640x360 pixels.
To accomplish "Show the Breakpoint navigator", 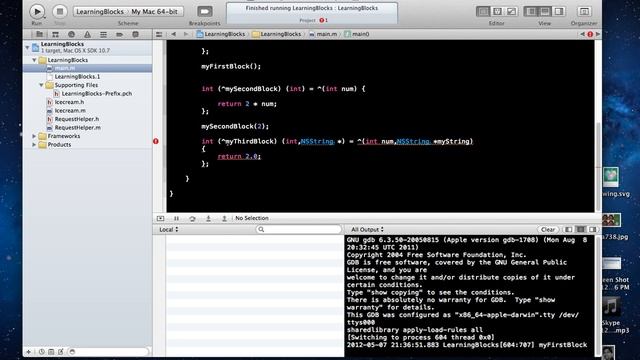I will [119, 34].
